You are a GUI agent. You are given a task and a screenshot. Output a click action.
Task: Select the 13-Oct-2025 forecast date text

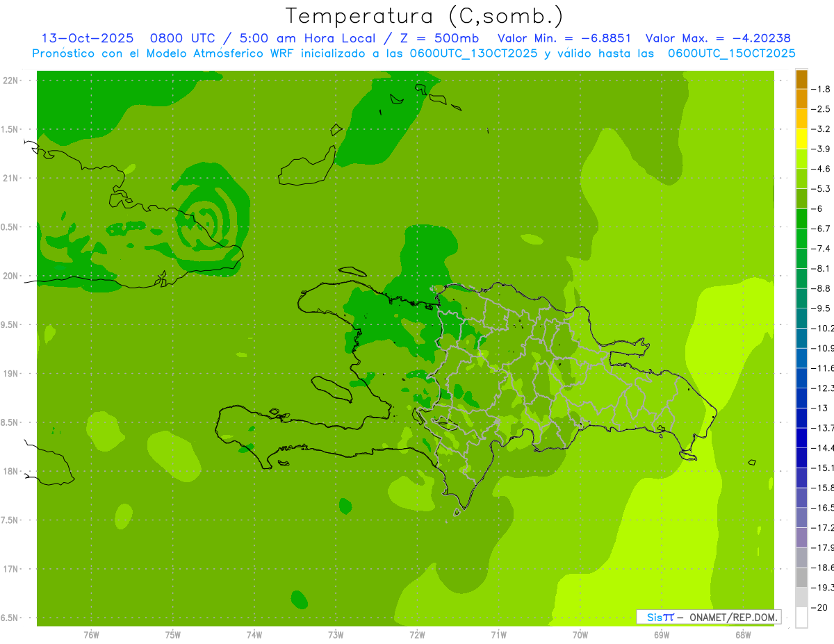click(x=87, y=38)
